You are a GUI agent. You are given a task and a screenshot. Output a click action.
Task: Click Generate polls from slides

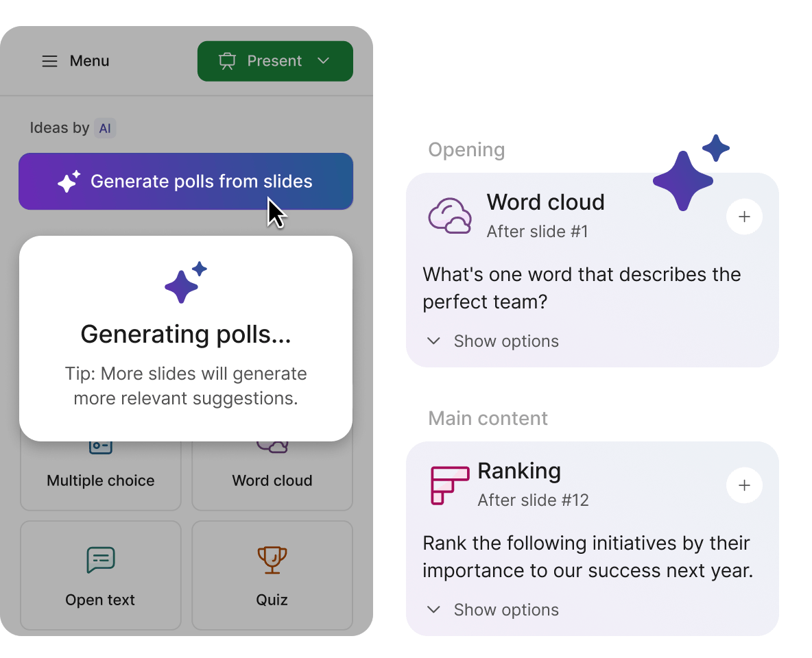tap(186, 181)
